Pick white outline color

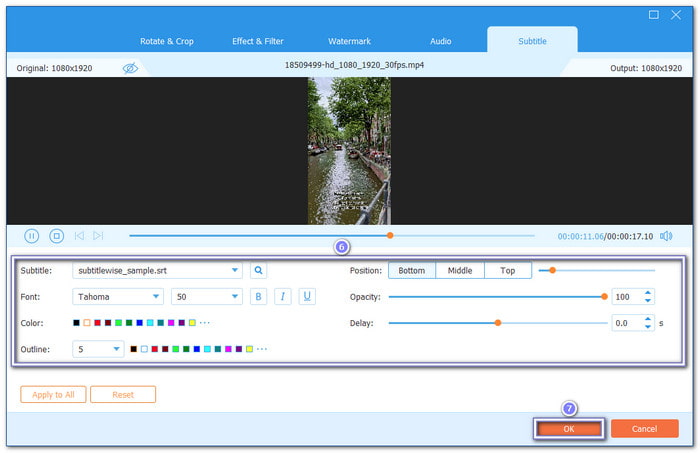(144, 349)
